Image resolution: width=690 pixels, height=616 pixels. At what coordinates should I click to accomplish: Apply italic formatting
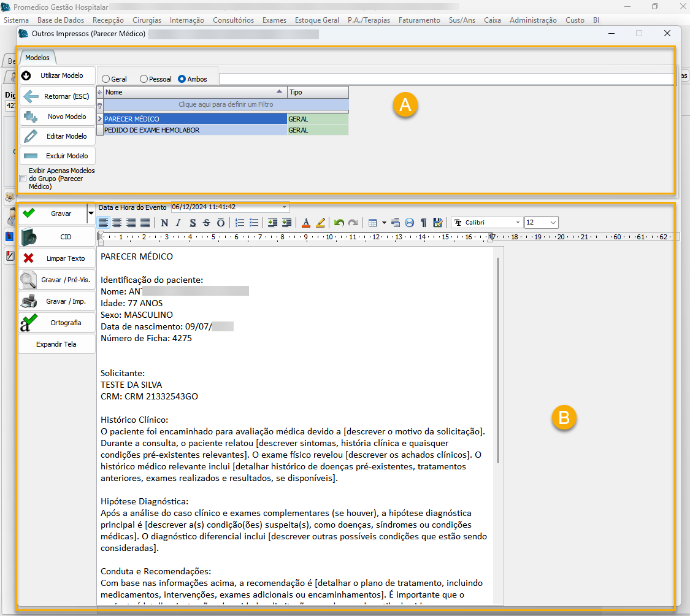click(178, 223)
